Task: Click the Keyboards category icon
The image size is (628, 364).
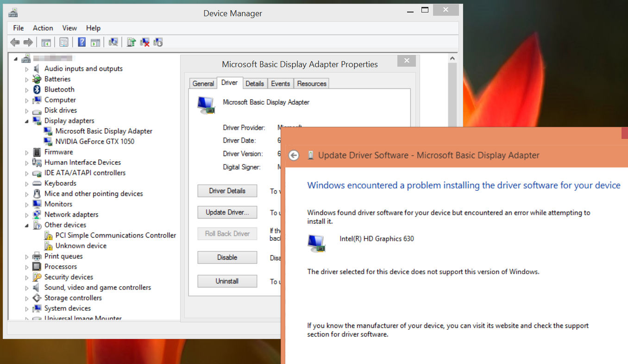Action: tap(37, 183)
